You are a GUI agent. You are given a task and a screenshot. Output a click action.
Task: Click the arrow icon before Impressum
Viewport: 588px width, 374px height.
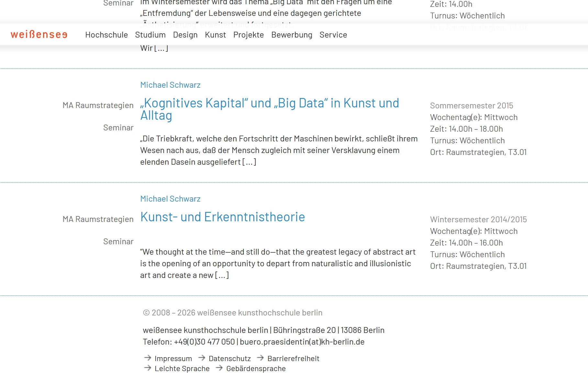(x=148, y=358)
